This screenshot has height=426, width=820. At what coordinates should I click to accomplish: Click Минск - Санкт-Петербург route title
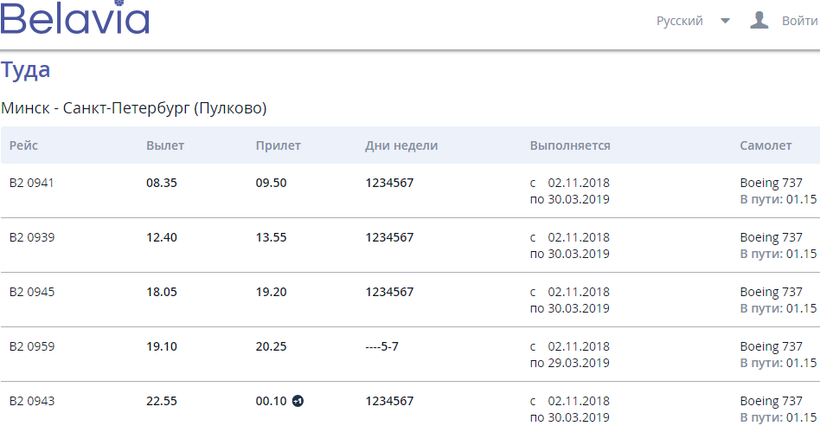coord(134,107)
